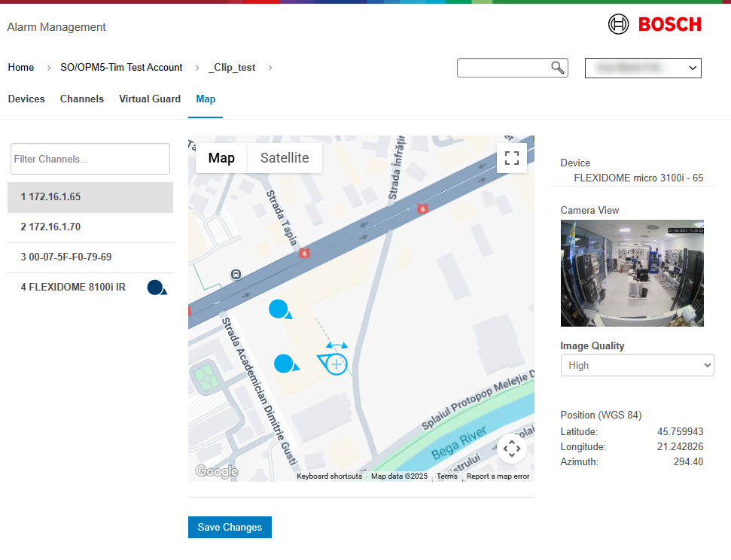Open the Report a map error link
Image resolution: width=731 pixels, height=560 pixels.
point(498,476)
